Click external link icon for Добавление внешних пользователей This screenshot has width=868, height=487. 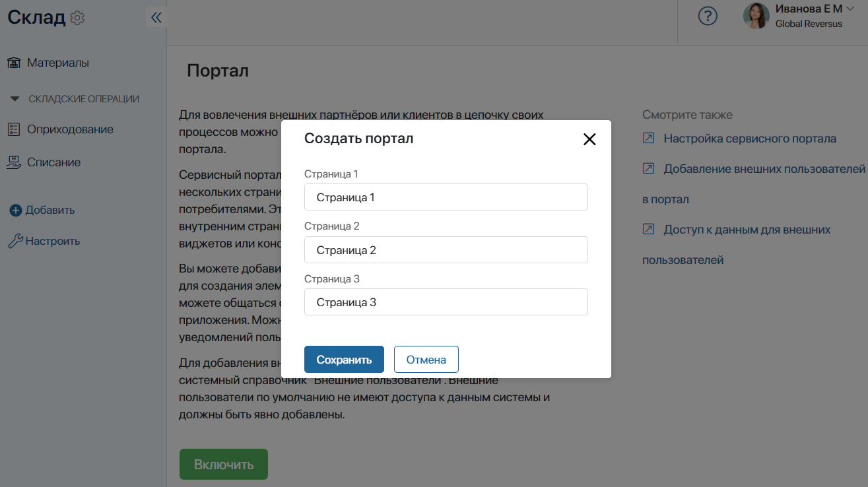[648, 169]
